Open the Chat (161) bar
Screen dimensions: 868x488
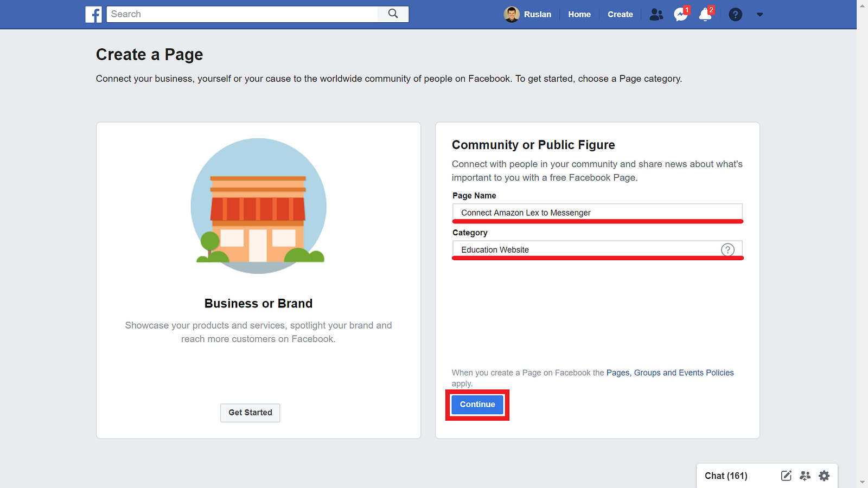[726, 476]
